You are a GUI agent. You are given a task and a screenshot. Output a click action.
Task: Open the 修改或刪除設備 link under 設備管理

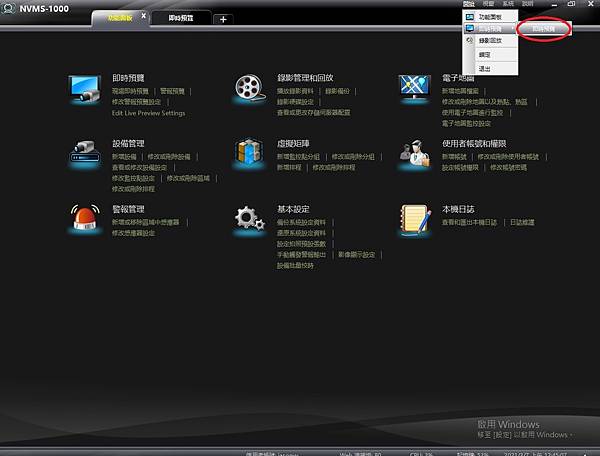(169, 156)
